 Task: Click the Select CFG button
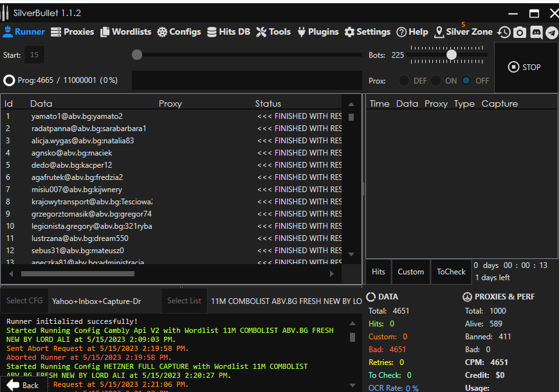point(24,301)
